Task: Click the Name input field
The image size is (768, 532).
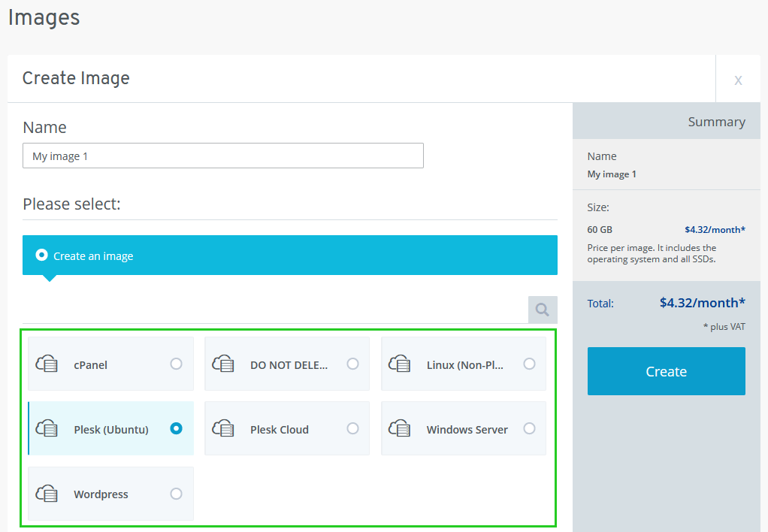Action: [x=222, y=156]
